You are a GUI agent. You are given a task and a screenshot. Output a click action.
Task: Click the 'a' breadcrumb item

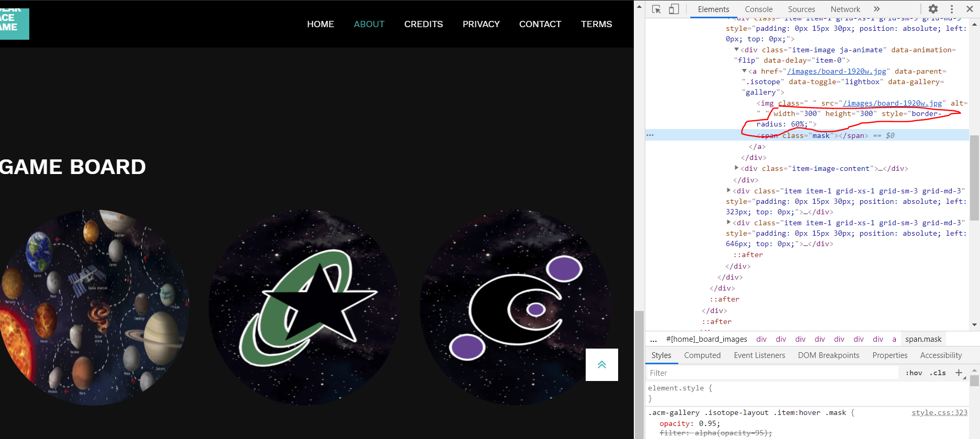[x=894, y=339]
